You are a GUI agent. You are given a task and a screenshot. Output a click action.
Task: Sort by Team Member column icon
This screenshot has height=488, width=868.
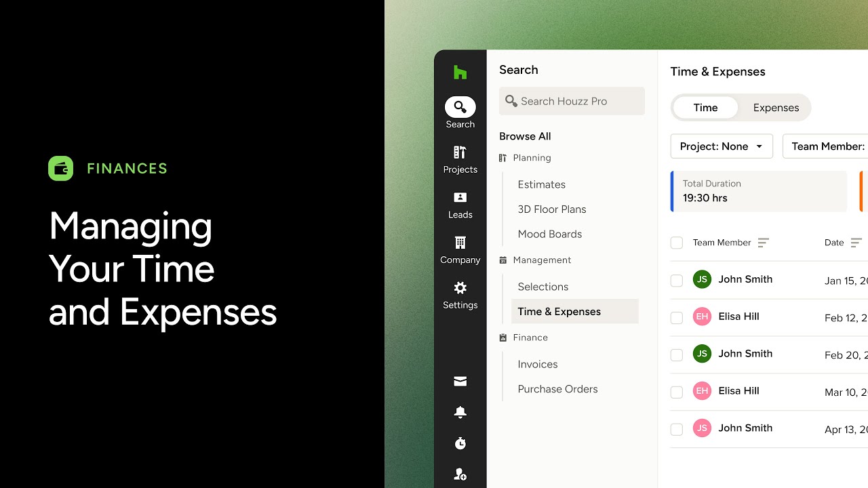pyautogui.click(x=764, y=243)
